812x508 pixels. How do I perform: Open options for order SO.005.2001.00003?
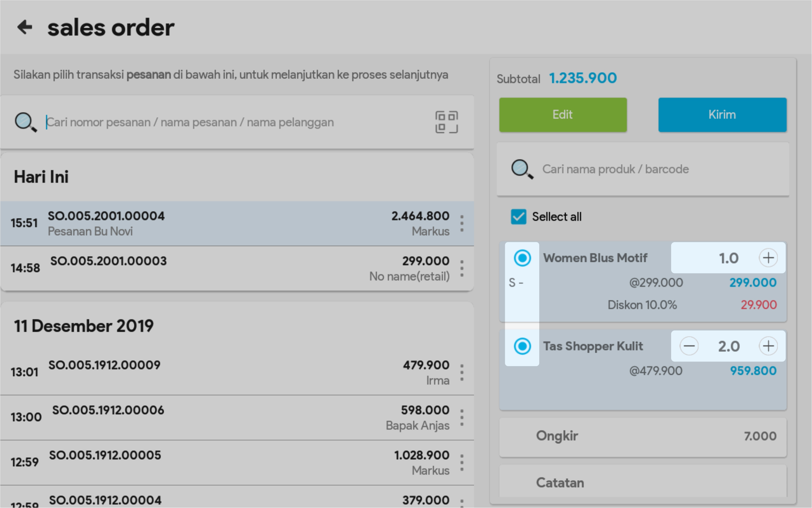[462, 268]
